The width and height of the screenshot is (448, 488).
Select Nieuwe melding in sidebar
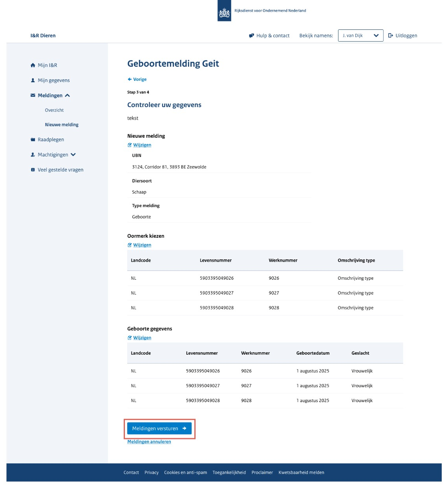tap(62, 125)
